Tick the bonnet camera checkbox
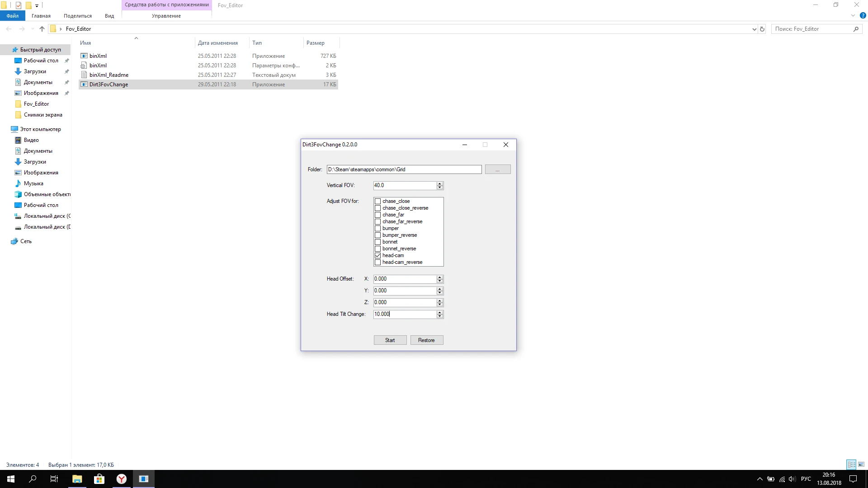This screenshot has height=488, width=868. click(378, 242)
